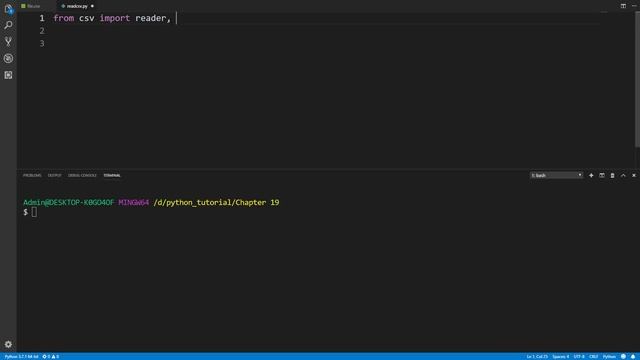Change indentation via Spaces: 4
Image resolution: width=640 pixels, height=360 pixels.
coord(560,356)
